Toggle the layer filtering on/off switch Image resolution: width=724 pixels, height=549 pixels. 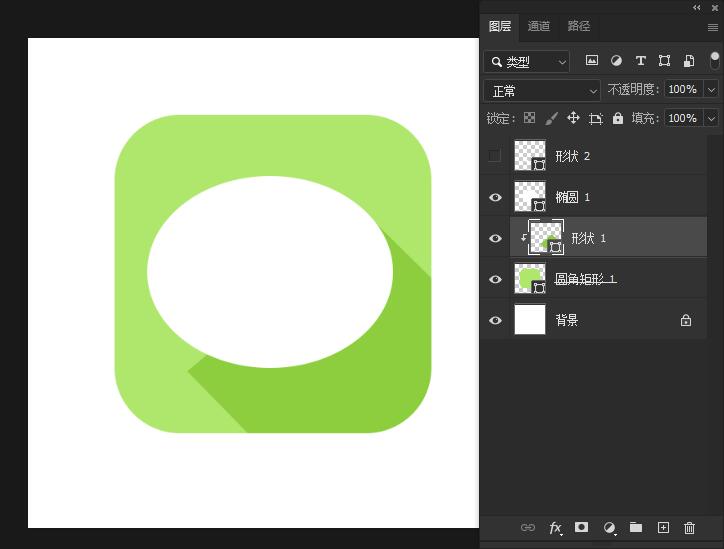pyautogui.click(x=714, y=60)
